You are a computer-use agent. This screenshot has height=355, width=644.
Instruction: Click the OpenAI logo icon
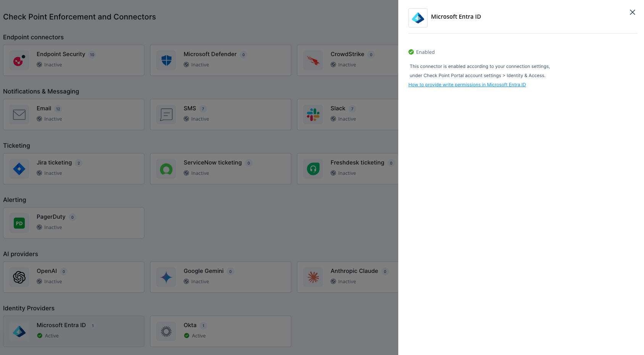[x=19, y=277]
